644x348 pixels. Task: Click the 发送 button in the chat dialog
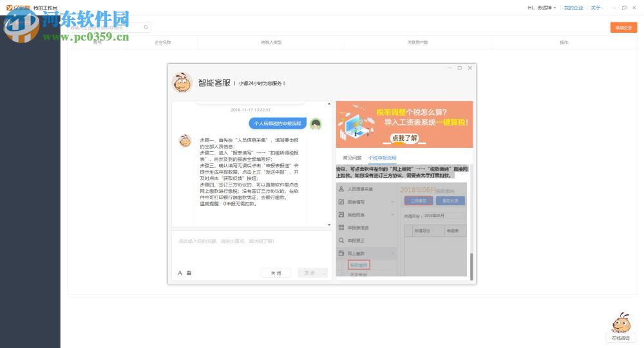(x=310, y=273)
